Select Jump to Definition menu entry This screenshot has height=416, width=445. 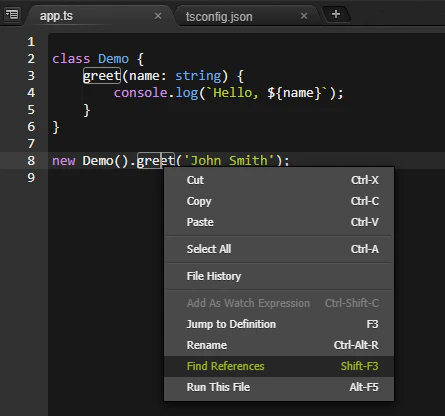coord(279,324)
